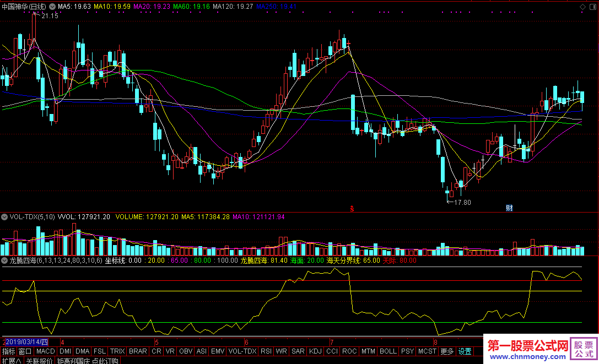The image size is (599, 364).
Task: Open the 关联报价 related quotes tab
Action: click(x=39, y=361)
